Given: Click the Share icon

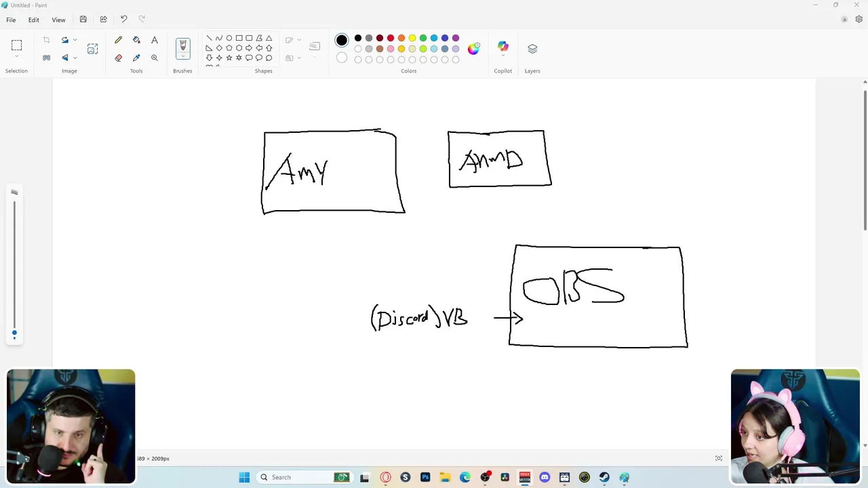Looking at the screenshot, I should click(x=104, y=20).
